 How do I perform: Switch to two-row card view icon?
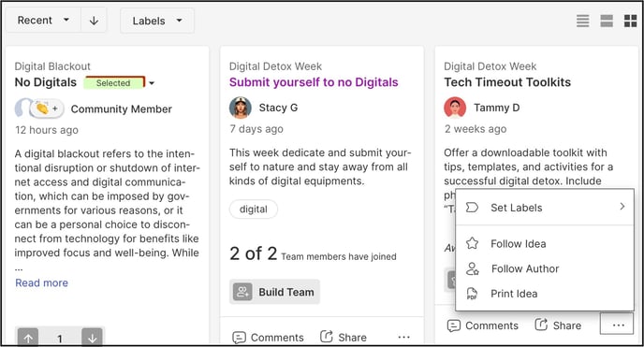point(607,21)
